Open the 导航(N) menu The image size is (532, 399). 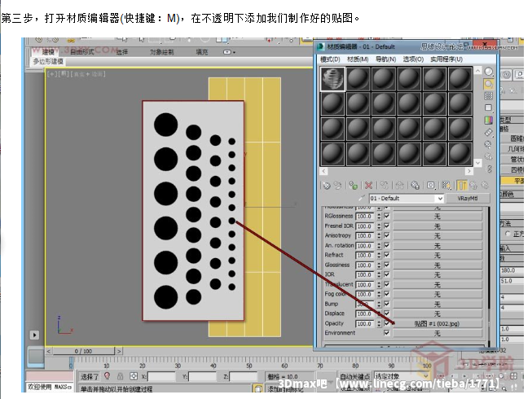(x=386, y=59)
